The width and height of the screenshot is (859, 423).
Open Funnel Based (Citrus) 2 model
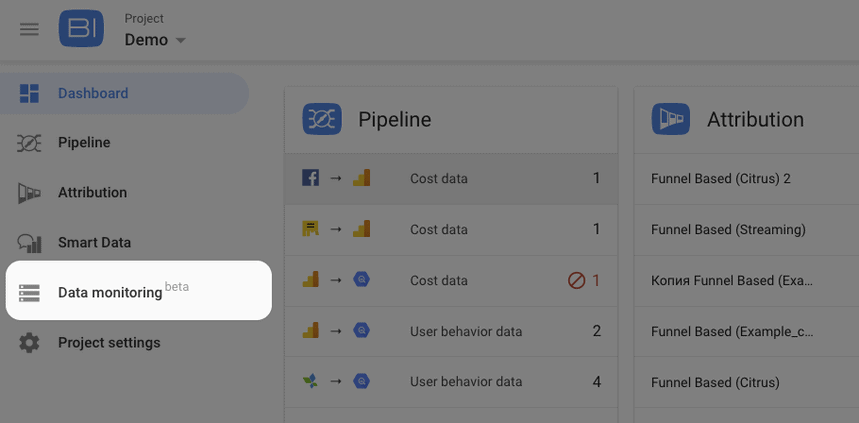(x=721, y=178)
